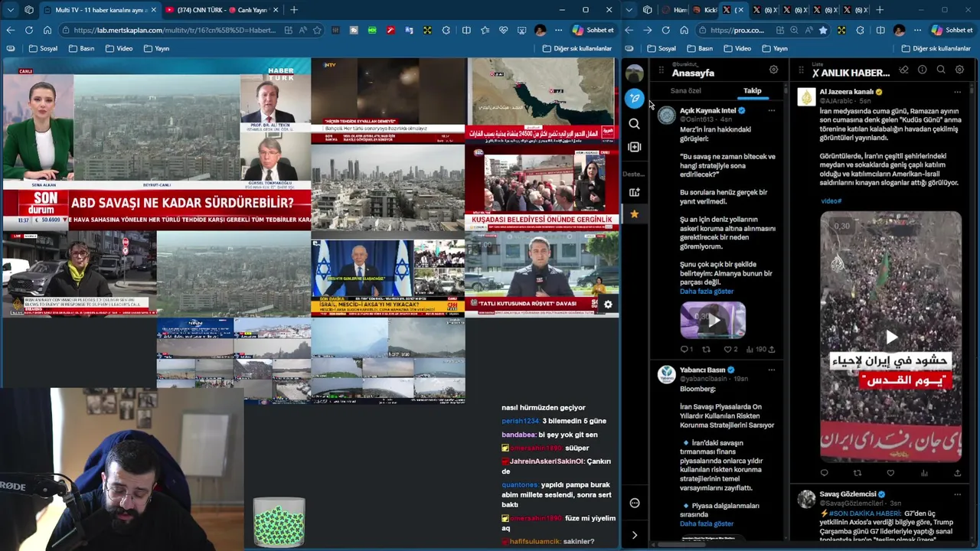Viewport: 980px width, 551px height.
Task: Reply to the Al Jazeera video post
Action: coord(825,473)
